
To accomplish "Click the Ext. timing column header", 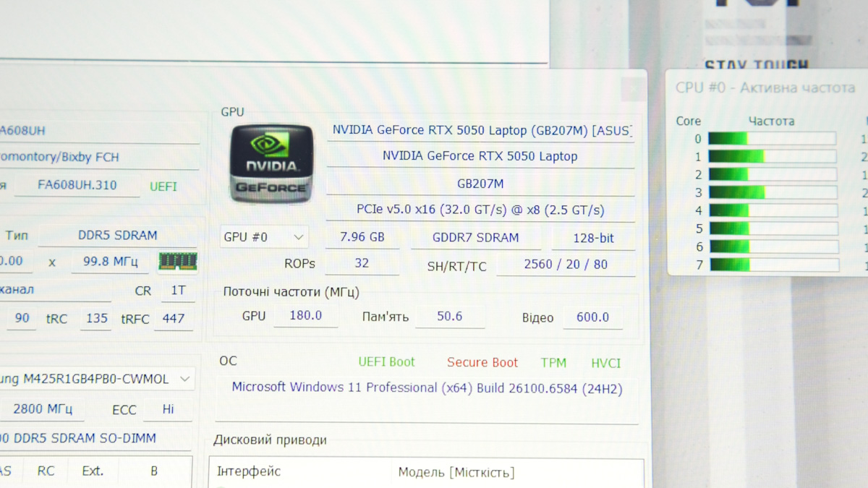I will [93, 471].
